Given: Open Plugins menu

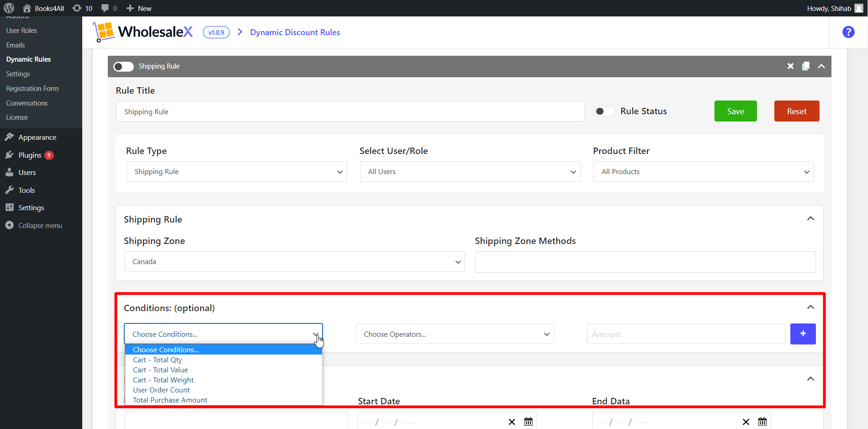Looking at the screenshot, I should click(x=30, y=155).
